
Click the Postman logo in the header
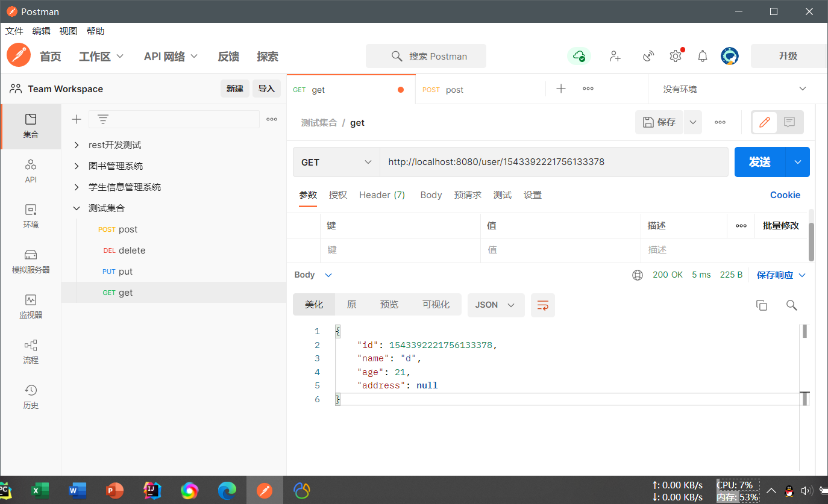tap(19, 56)
